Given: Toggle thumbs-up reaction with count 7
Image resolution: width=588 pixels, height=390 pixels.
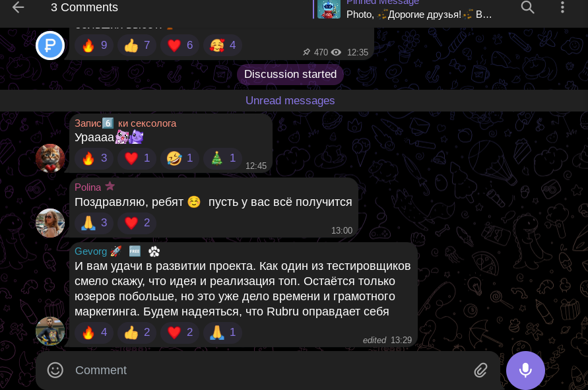Looking at the screenshot, I should tap(137, 46).
